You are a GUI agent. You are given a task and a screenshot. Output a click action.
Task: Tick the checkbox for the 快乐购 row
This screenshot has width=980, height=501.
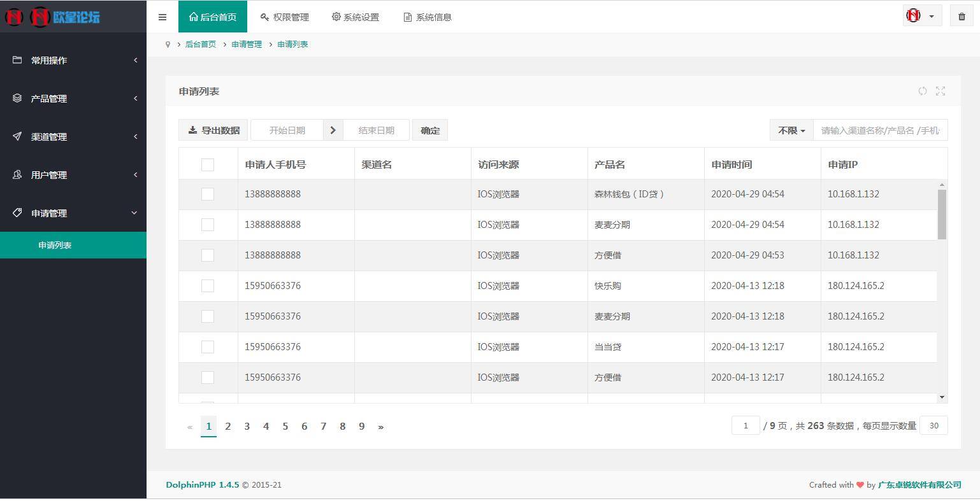(x=208, y=285)
